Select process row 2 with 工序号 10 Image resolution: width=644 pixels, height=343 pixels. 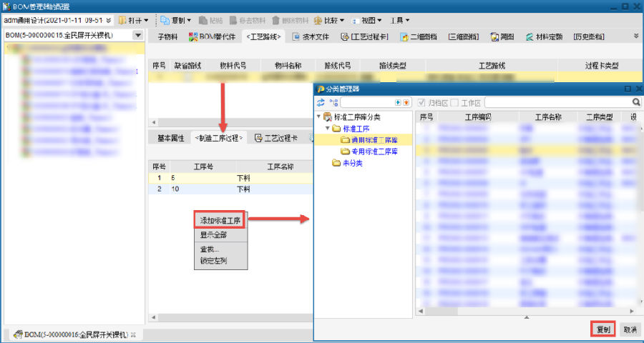pos(231,189)
